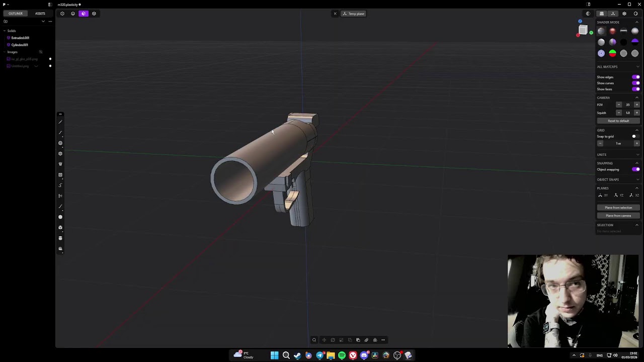The width and height of the screenshot is (644, 362).
Task: Select the S-shaped spline tool
Action: coord(60,186)
